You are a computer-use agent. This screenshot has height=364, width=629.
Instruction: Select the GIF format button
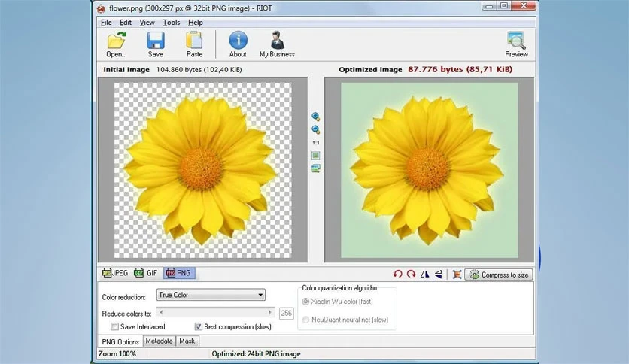tap(146, 273)
